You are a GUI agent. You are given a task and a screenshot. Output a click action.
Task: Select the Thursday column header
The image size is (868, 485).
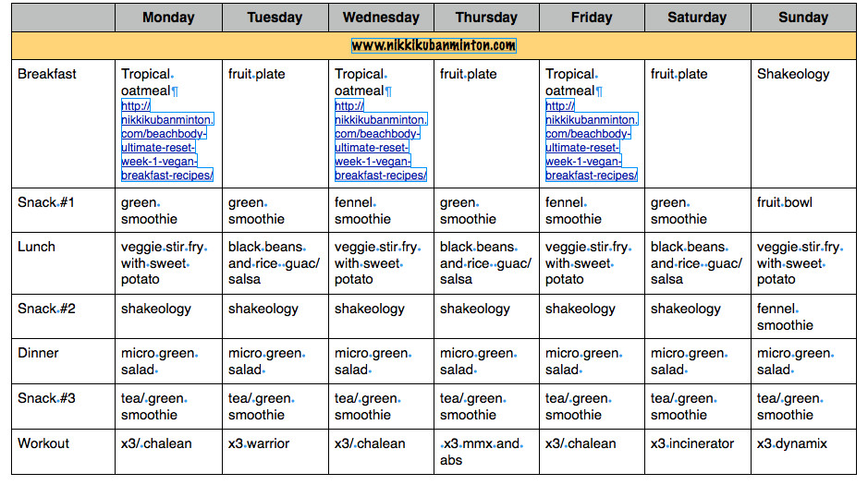(486, 18)
